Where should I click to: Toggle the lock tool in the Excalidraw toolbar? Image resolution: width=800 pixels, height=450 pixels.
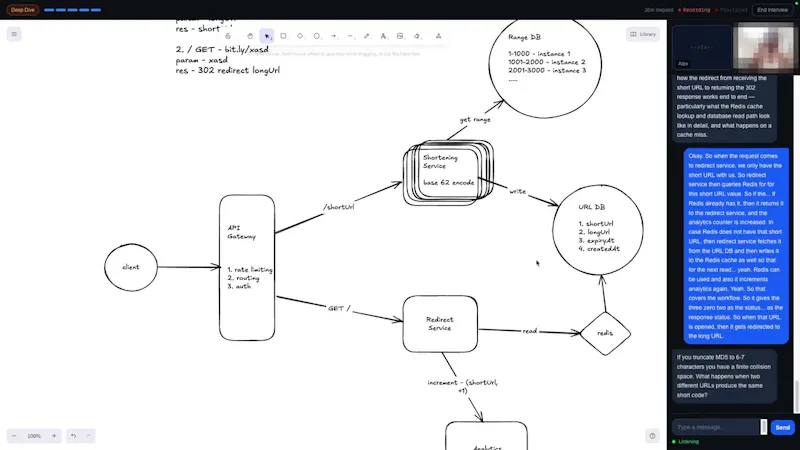[228, 36]
